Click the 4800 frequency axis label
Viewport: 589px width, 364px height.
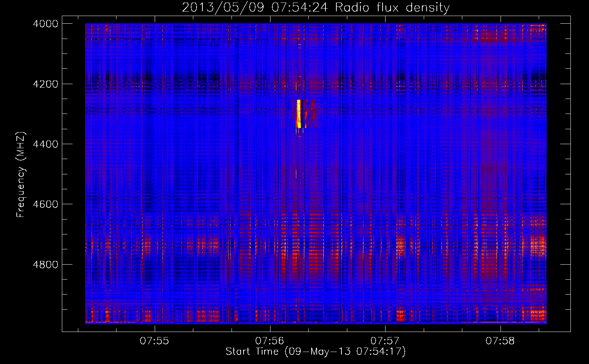[46, 264]
